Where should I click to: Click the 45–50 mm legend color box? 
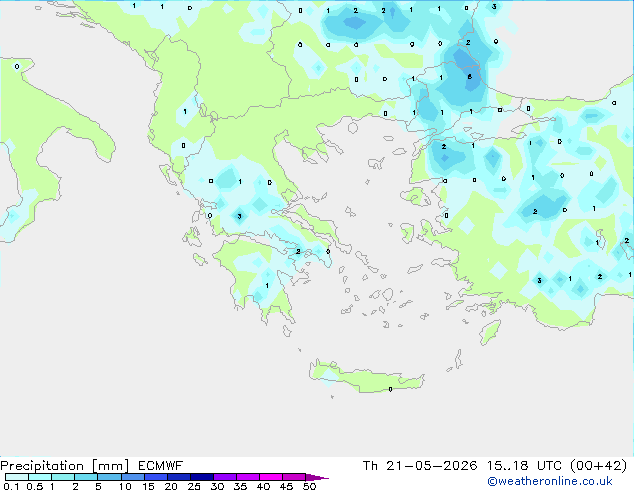tap(294, 477)
